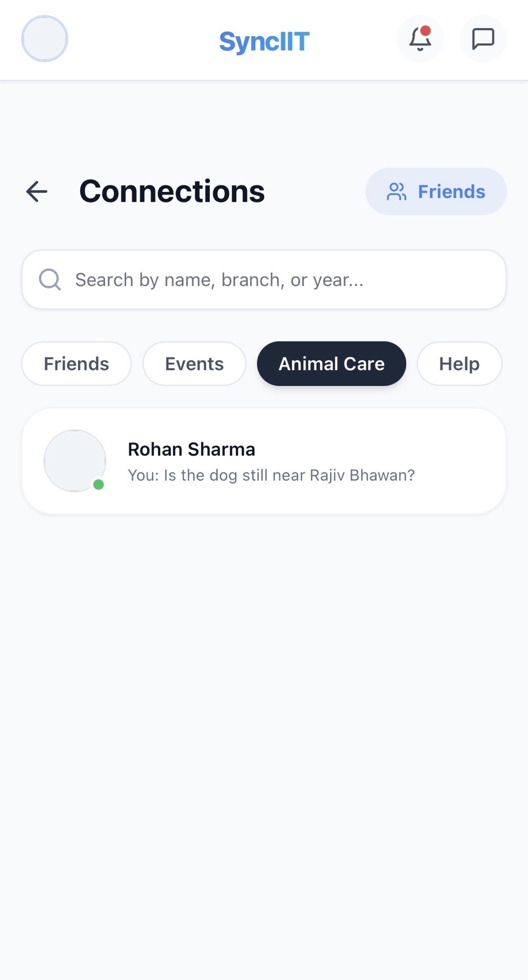Click the Connections page heading
This screenshot has width=528, height=980.
click(172, 191)
